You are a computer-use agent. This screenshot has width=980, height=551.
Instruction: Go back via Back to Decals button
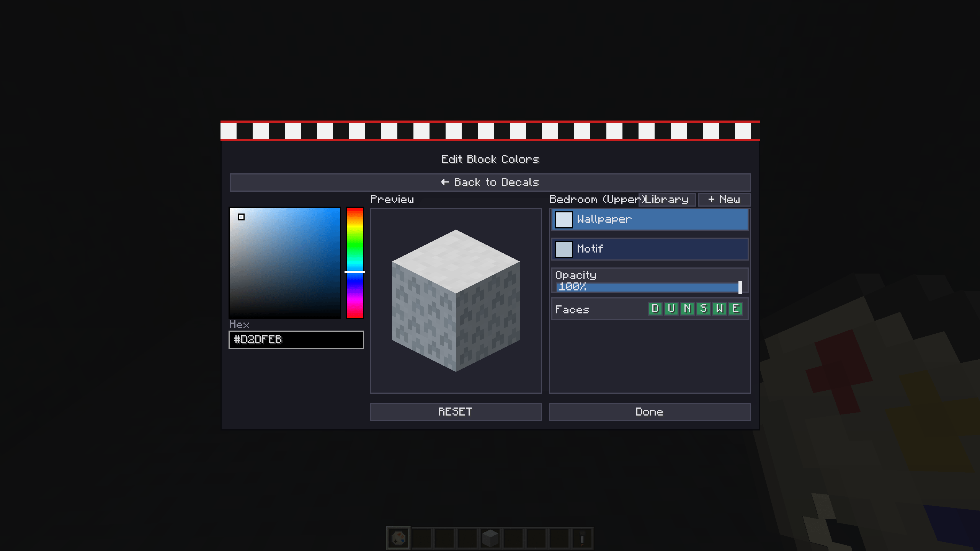coord(490,183)
